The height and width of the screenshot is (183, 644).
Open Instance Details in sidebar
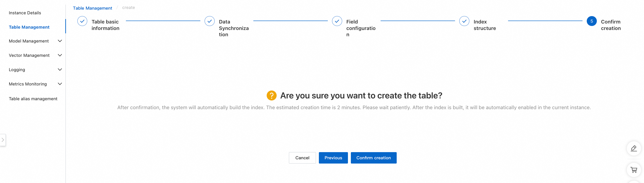(25, 13)
